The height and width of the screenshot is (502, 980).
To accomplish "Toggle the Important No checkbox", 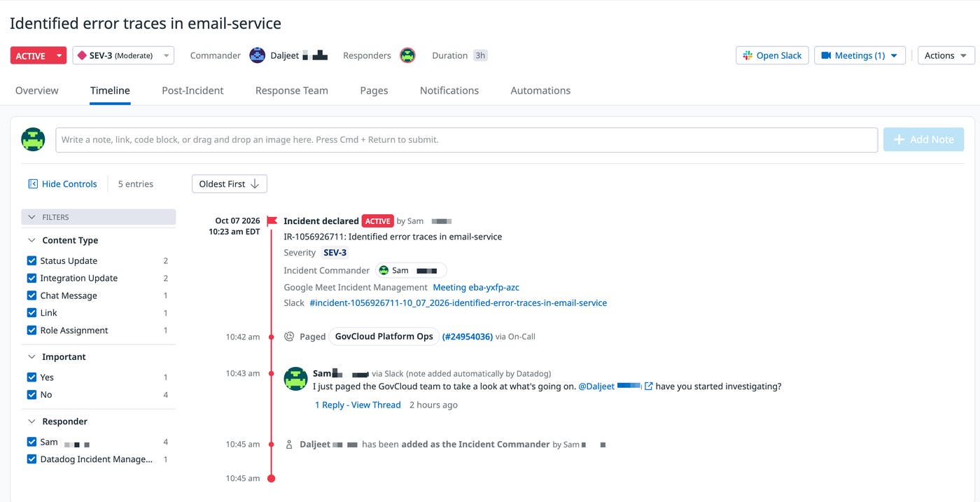I will pos(31,395).
